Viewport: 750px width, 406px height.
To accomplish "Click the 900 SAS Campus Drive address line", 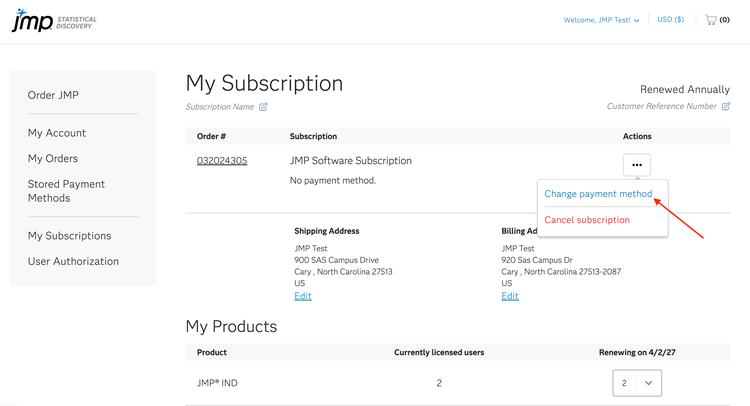I will tap(336, 260).
